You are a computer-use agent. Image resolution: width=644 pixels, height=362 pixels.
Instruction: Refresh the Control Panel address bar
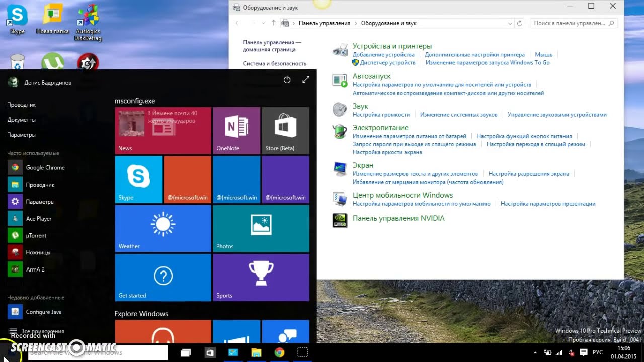[520, 23]
